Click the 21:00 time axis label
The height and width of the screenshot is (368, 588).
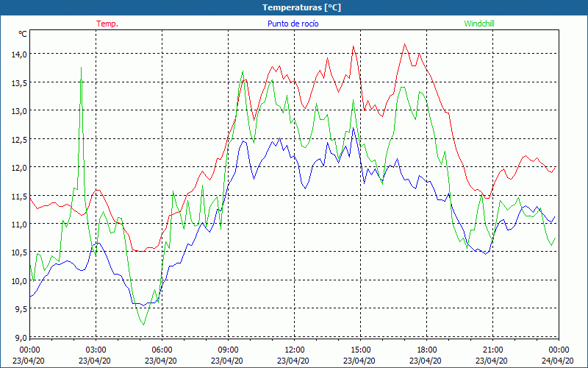(492, 350)
